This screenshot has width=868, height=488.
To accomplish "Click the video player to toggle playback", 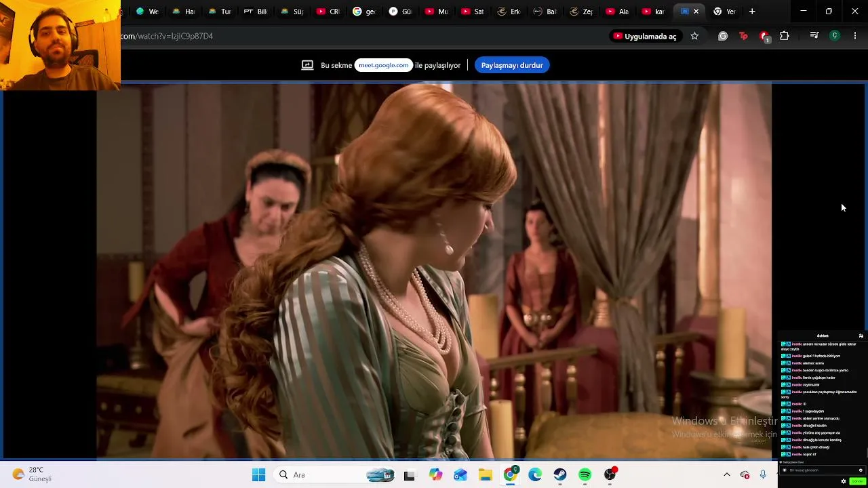I will 434,271.
